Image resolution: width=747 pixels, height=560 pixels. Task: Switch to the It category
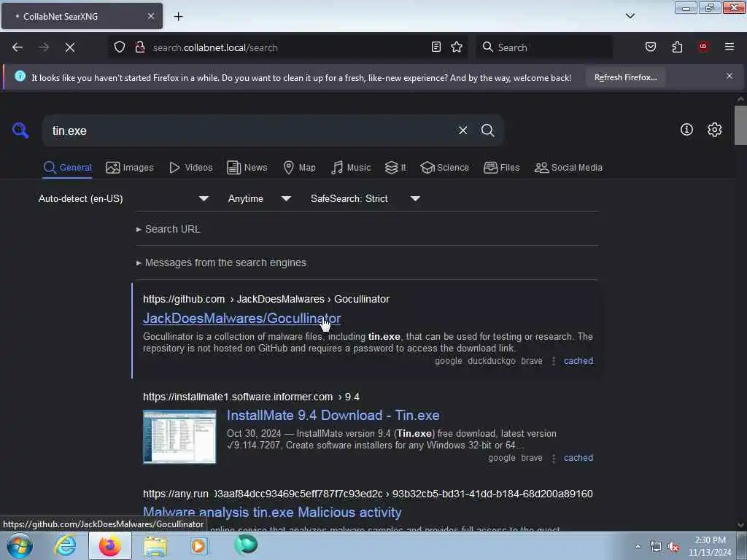coord(395,168)
